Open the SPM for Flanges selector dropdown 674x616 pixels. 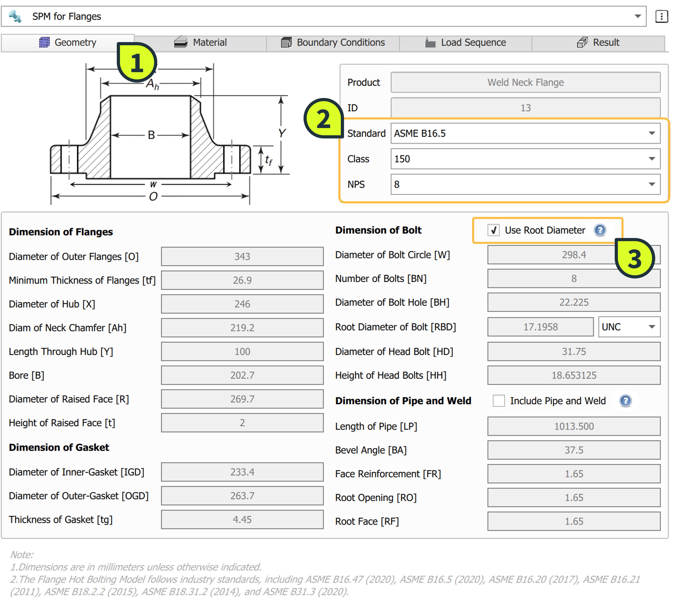(637, 16)
